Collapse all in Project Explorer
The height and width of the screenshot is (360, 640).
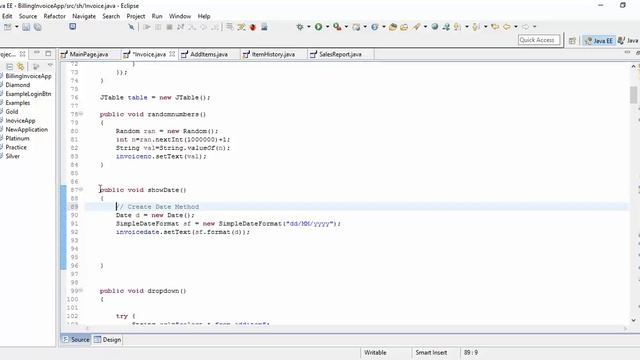(x=9, y=67)
